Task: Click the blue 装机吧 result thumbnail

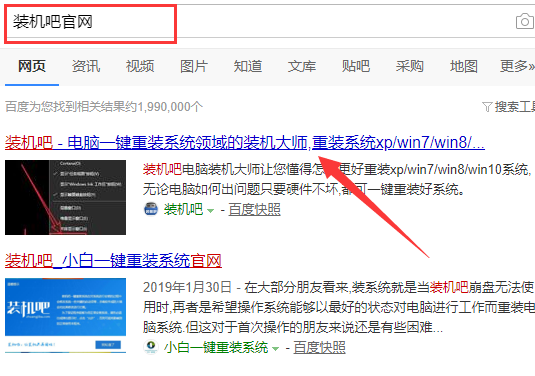Action: point(65,315)
